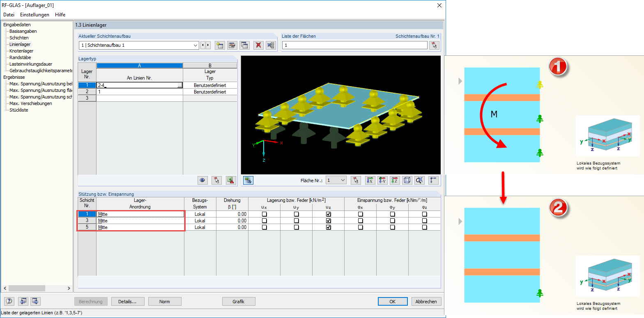This screenshot has height=318, width=644.
Task: Open Max. Verschiebungen results entry
Action: tap(31, 103)
